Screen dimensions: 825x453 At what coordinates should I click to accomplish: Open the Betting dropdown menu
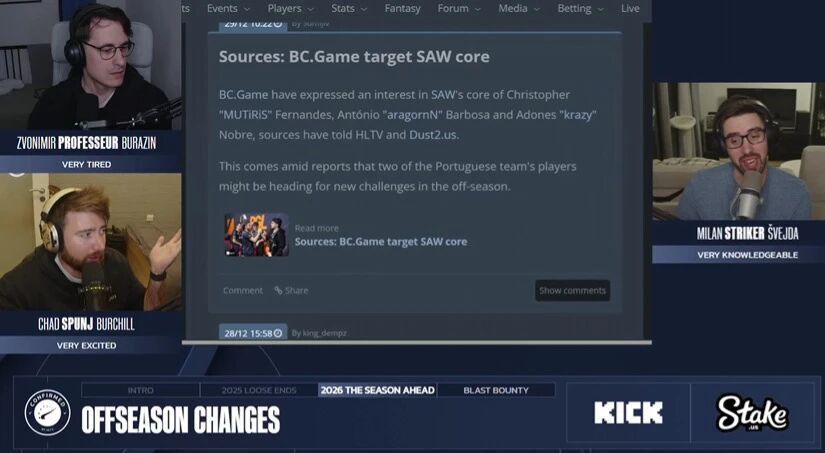580,8
